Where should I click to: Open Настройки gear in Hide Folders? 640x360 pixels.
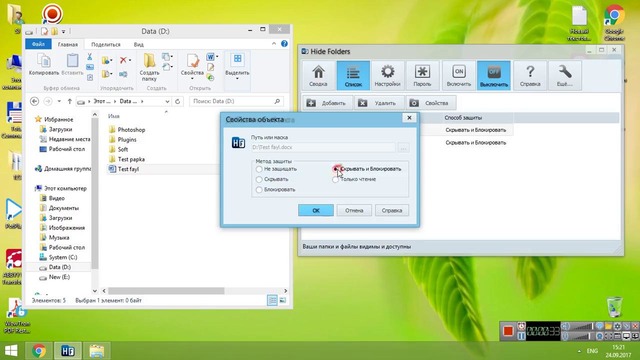pos(387,76)
